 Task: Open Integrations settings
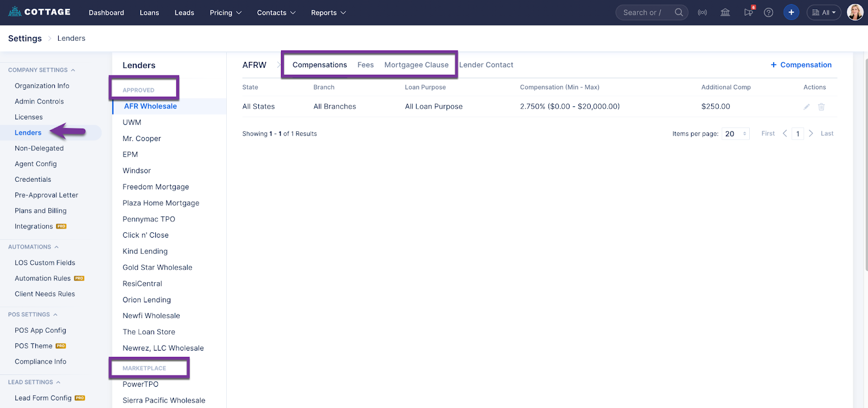click(34, 227)
